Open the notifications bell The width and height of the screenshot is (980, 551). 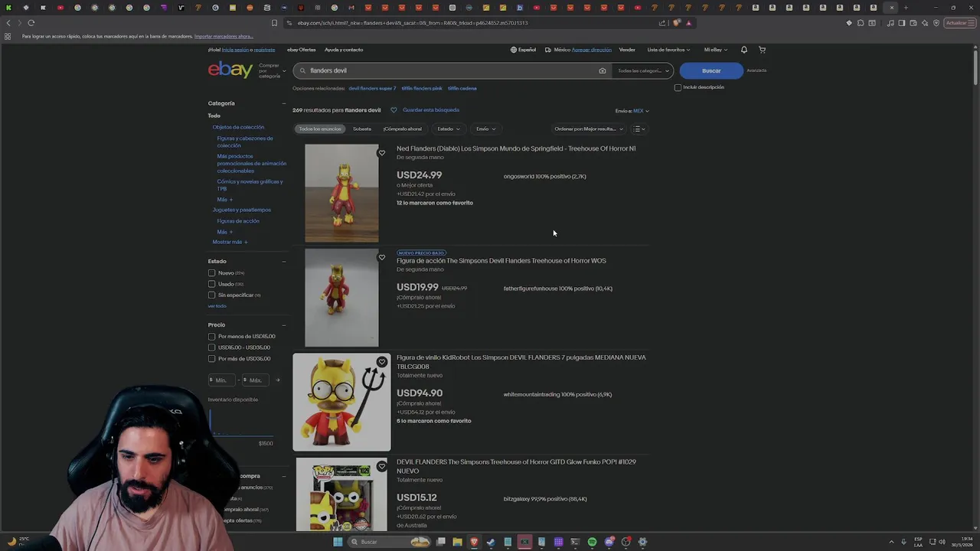743,50
